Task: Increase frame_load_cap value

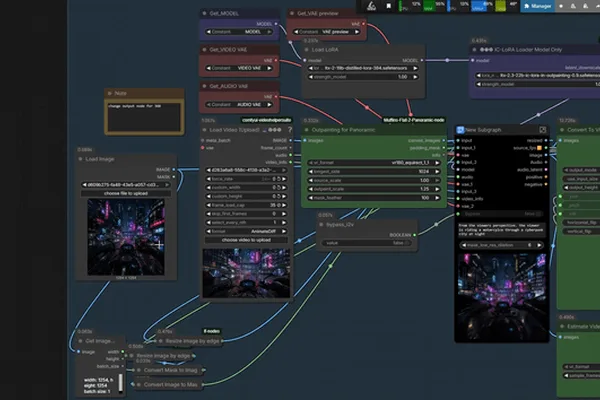Action: click(x=284, y=205)
